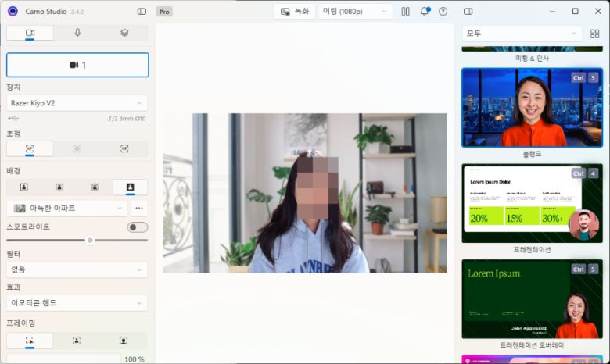Switch to grid view of overlays
The height and width of the screenshot is (364, 610).
click(595, 34)
